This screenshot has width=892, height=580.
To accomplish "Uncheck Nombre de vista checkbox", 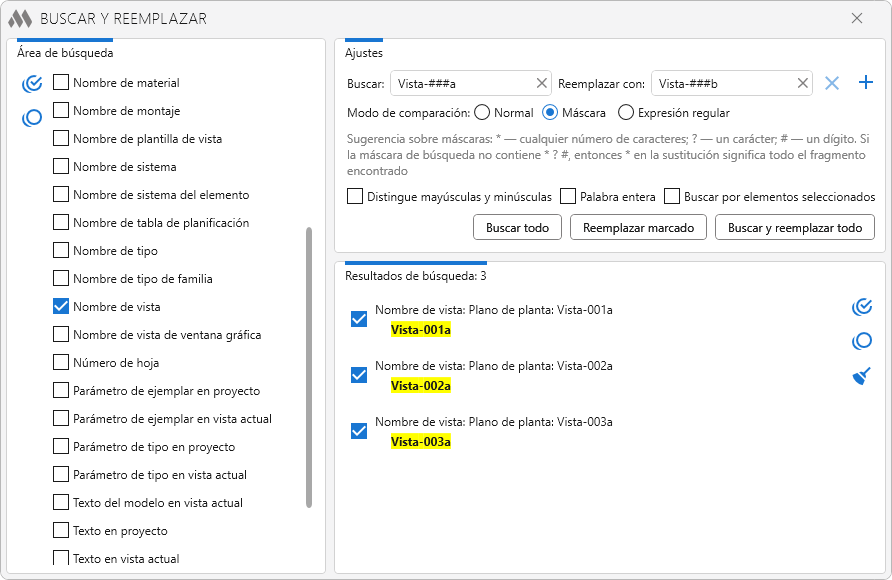I will (x=61, y=307).
